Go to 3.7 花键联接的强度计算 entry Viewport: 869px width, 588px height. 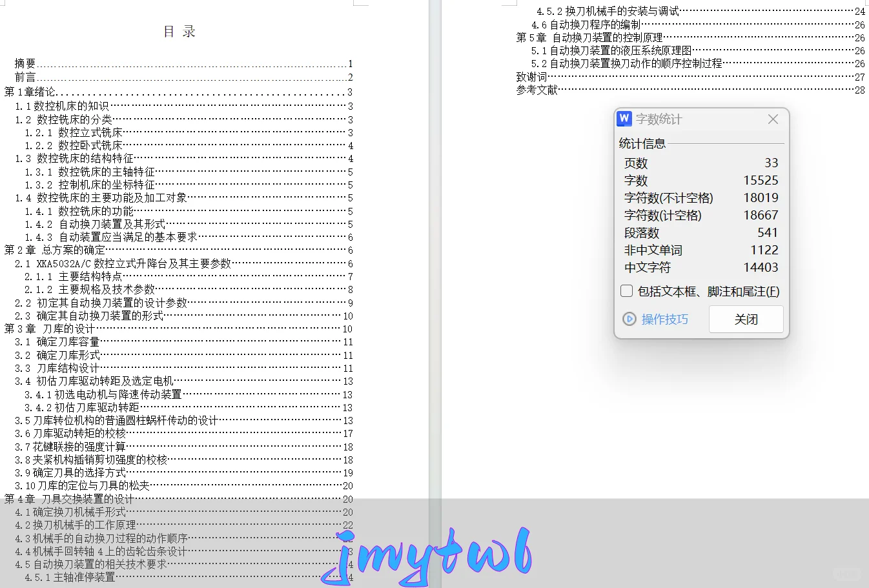184,447
